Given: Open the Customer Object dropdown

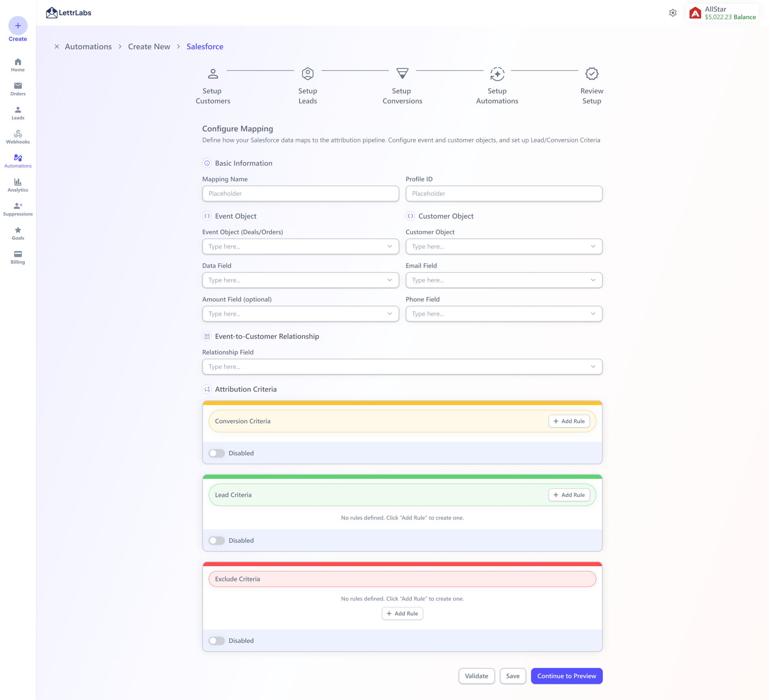Looking at the screenshot, I should (x=504, y=246).
